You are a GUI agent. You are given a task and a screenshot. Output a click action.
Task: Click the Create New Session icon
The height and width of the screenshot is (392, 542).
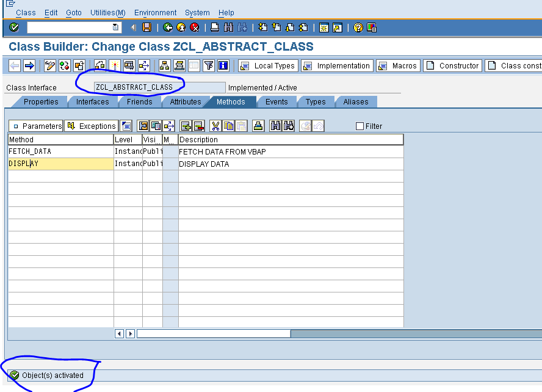point(324,27)
